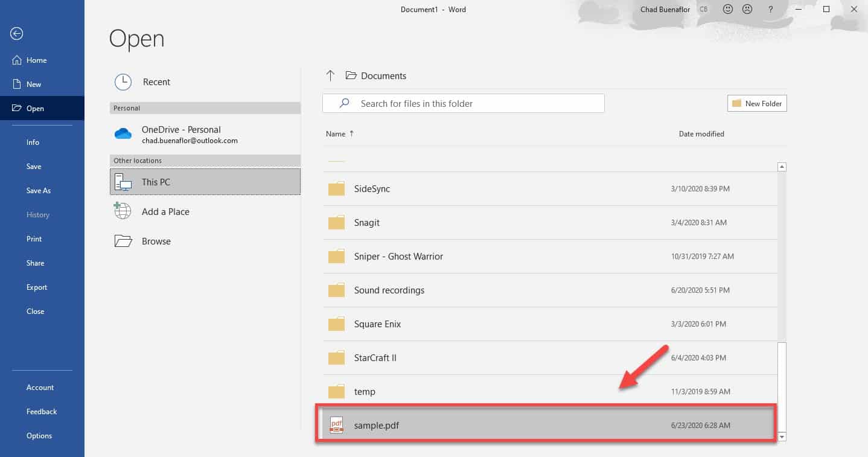Image resolution: width=868 pixels, height=457 pixels.
Task: Select the sample.pdf file name
Action: [377, 426]
